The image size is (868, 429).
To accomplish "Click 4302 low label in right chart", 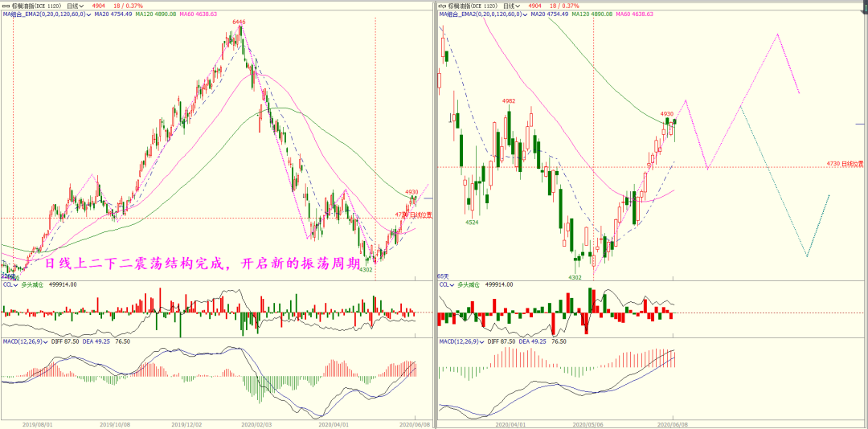I will (575, 277).
